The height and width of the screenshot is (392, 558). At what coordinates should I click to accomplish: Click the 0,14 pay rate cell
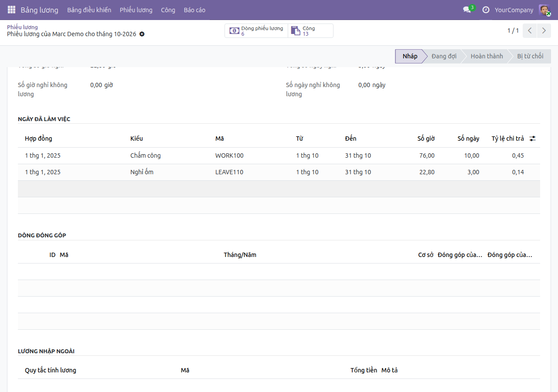506,172
